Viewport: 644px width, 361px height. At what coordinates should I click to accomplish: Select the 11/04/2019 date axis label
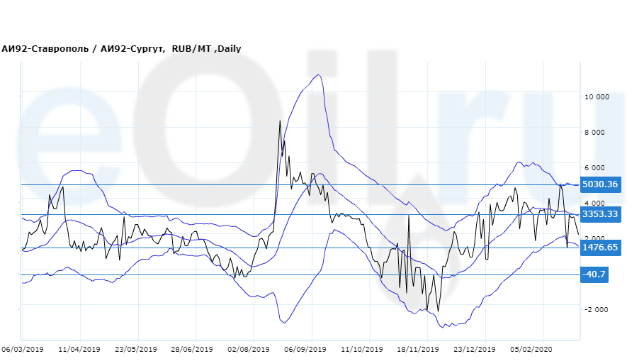tap(79, 350)
